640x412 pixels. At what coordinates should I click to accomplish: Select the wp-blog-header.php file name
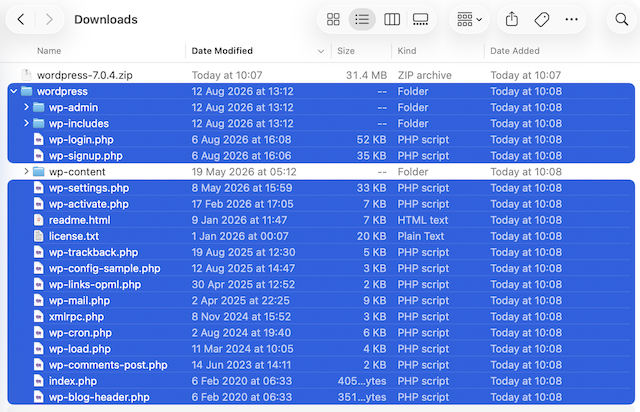pos(99,397)
